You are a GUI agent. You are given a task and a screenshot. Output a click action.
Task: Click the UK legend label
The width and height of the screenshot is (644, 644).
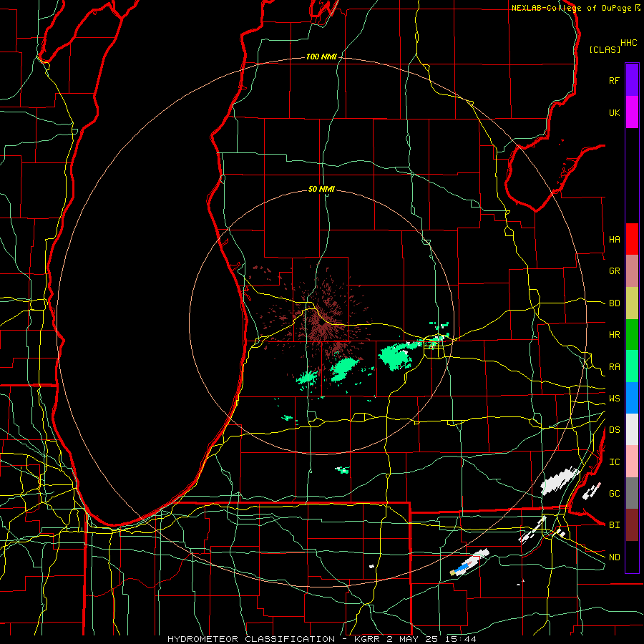(x=614, y=112)
